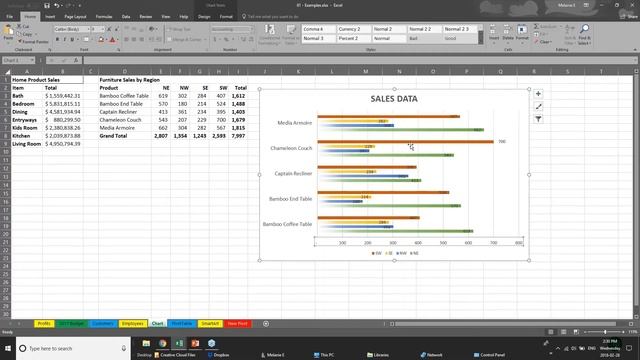This screenshot has height=360, width=640.
Task: Open the chart Design tab
Action: 204,17
